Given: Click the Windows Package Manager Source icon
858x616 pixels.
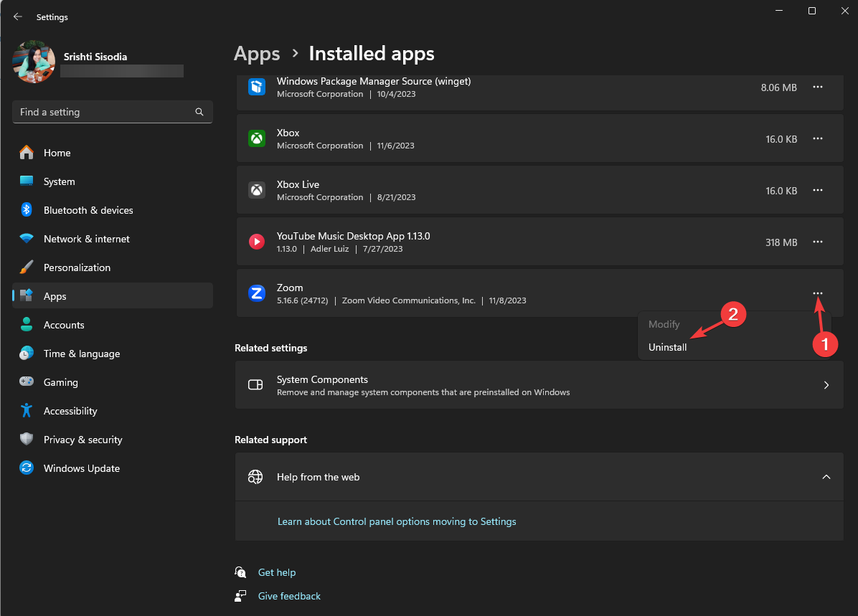Looking at the screenshot, I should pos(257,87).
